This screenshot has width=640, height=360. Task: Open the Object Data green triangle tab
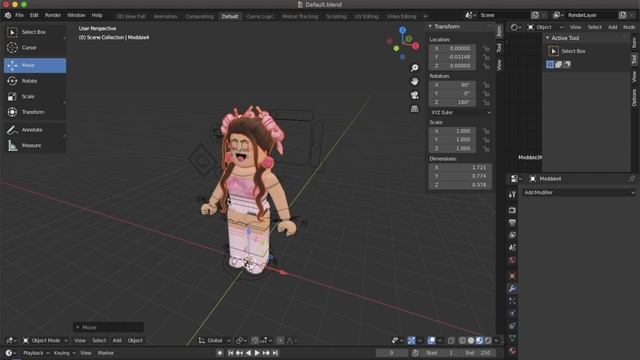pos(512,338)
